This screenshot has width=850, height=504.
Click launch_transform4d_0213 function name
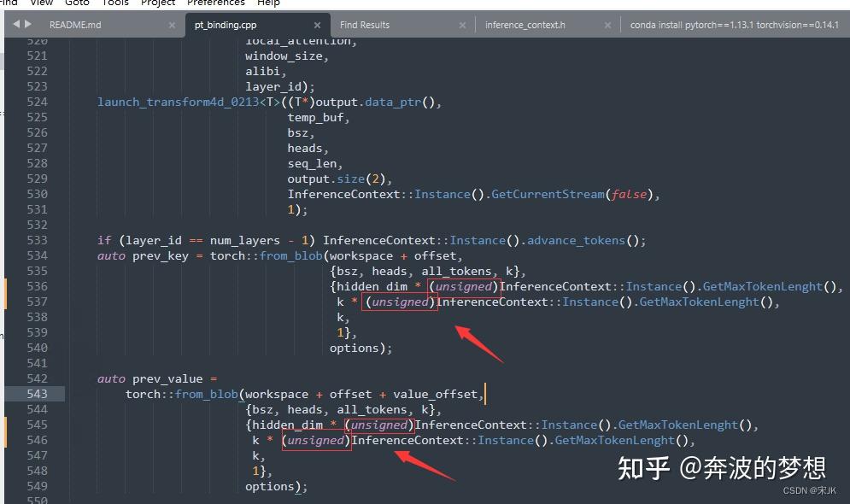coord(179,103)
